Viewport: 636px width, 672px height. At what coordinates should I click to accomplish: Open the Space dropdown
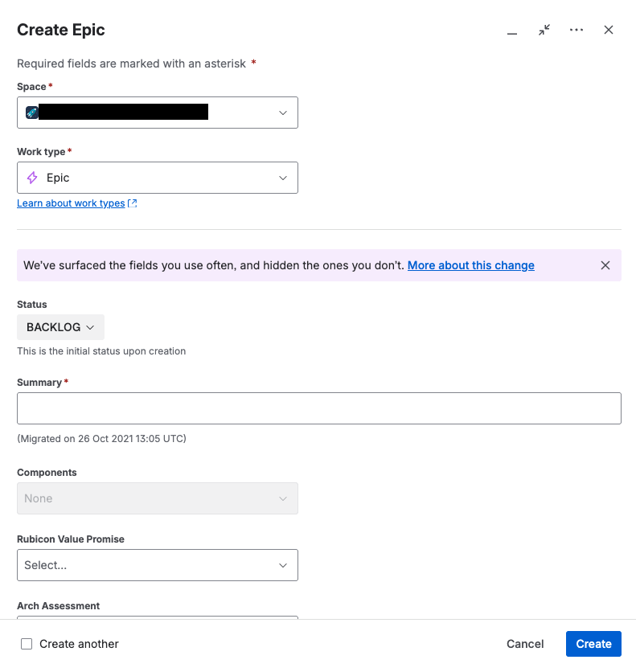click(x=158, y=113)
